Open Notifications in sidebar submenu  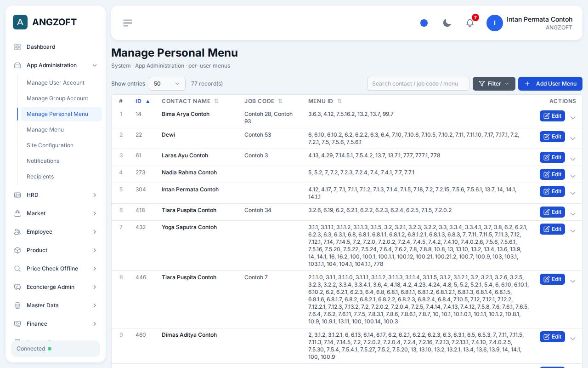[61, 161]
